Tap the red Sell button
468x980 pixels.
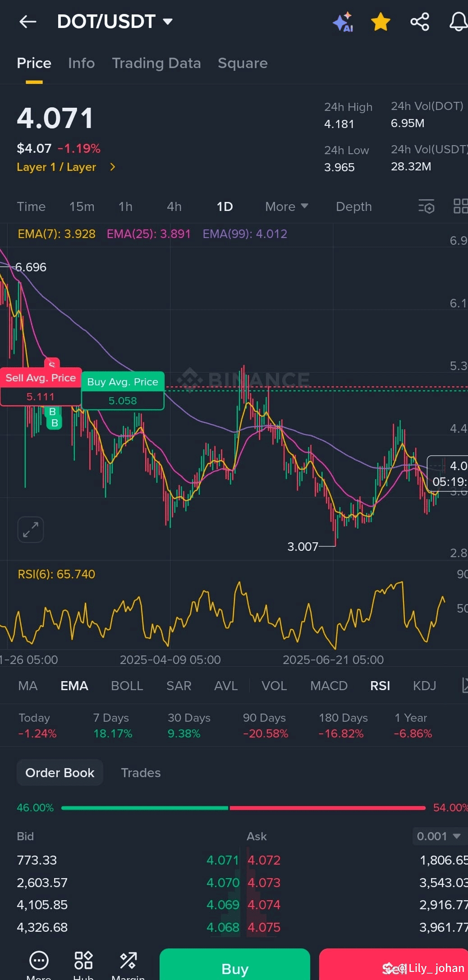[x=394, y=964]
